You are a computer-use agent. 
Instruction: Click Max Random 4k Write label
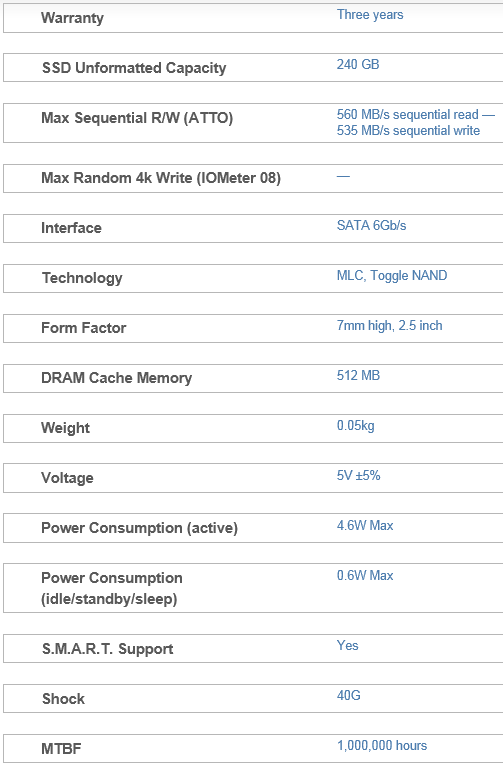tap(161, 178)
